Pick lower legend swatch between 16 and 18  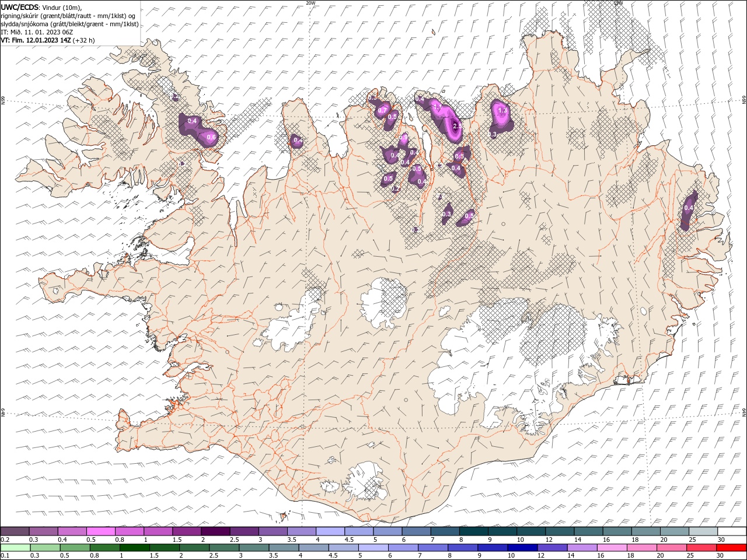[612, 548]
